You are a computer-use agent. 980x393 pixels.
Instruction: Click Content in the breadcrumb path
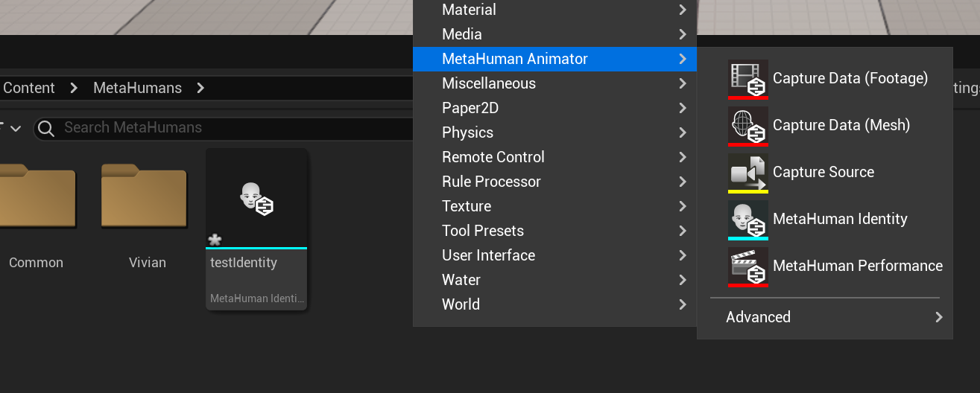point(29,88)
